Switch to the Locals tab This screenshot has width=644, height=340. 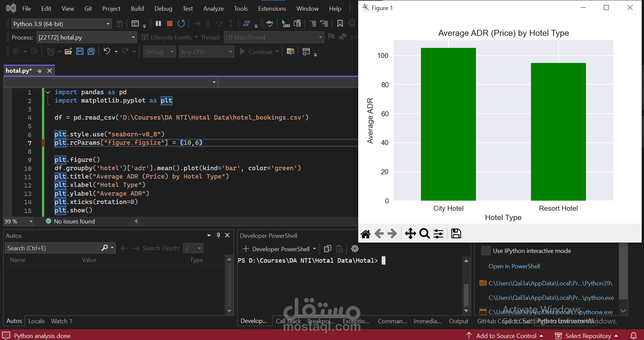[x=36, y=321]
